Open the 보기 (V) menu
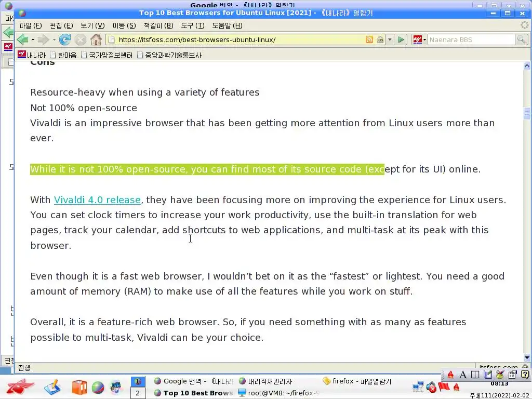532x399 pixels. tap(92, 25)
